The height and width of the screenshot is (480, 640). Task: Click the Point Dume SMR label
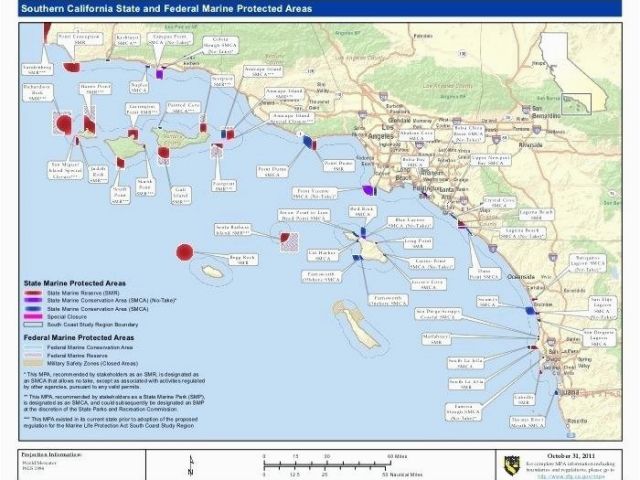coord(339,166)
